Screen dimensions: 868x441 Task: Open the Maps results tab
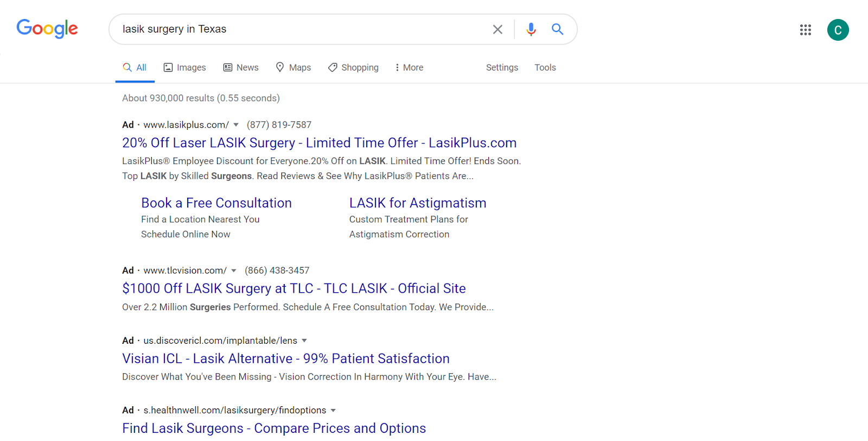click(x=293, y=67)
